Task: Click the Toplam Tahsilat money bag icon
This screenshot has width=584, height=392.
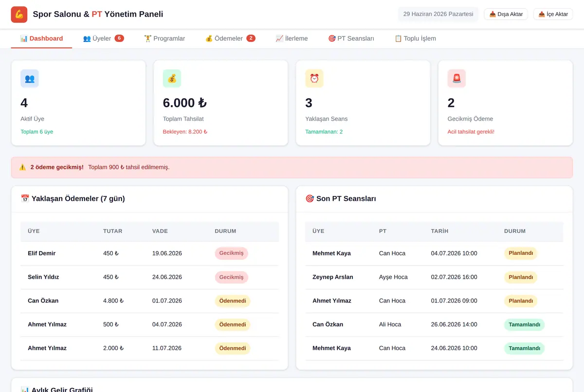Action: (172, 78)
